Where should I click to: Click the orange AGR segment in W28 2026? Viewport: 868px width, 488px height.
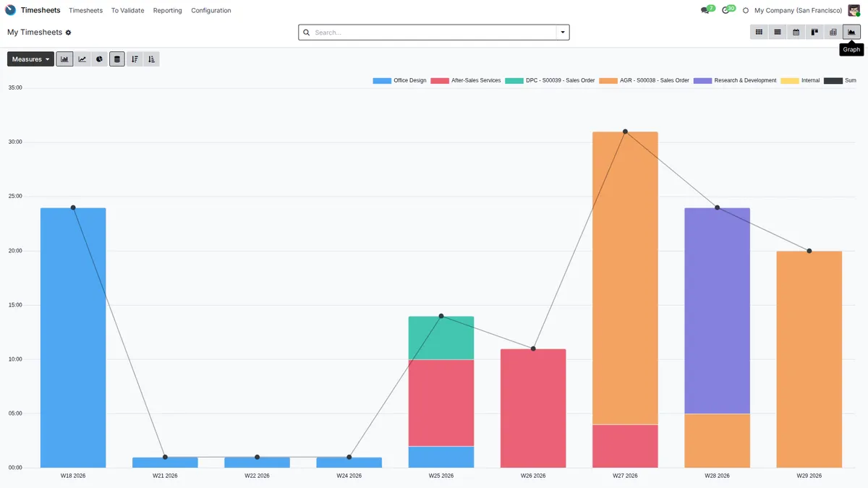717,441
